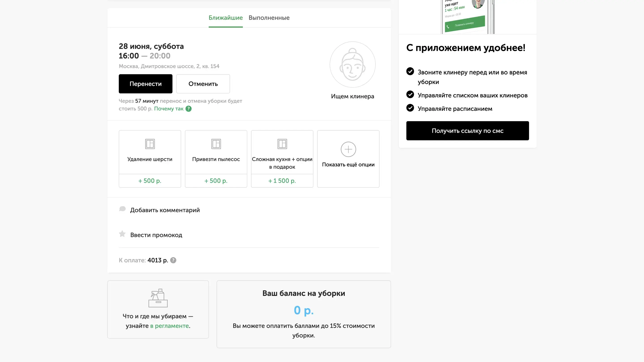Image resolution: width=644 pixels, height=362 pixels.
Task: Click gray question mark beside payment total
Action: click(173, 260)
